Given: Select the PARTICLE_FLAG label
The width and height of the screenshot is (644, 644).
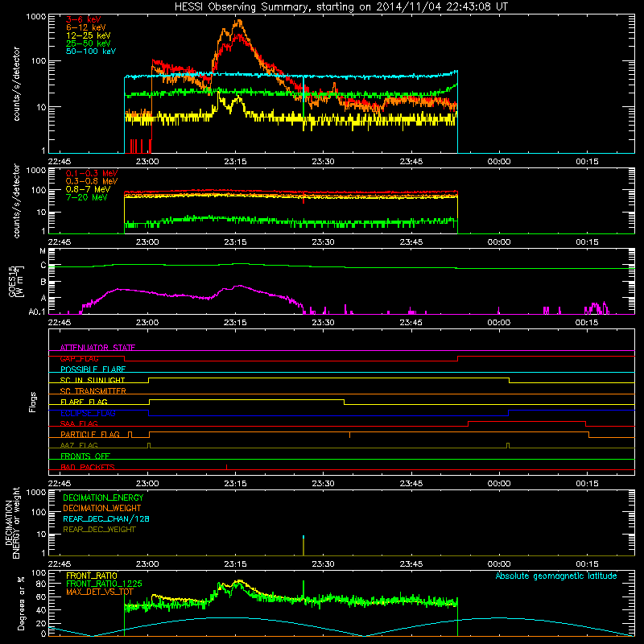Looking at the screenshot, I should point(90,435).
